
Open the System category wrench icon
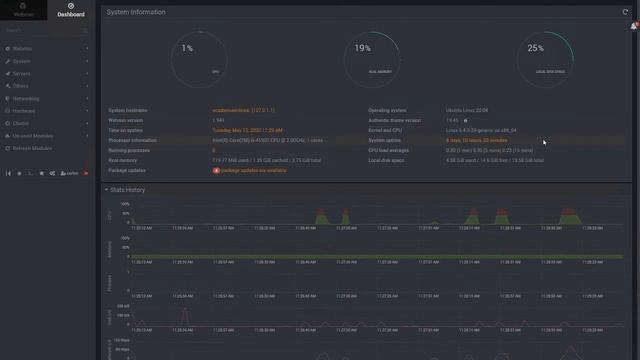tap(7, 61)
